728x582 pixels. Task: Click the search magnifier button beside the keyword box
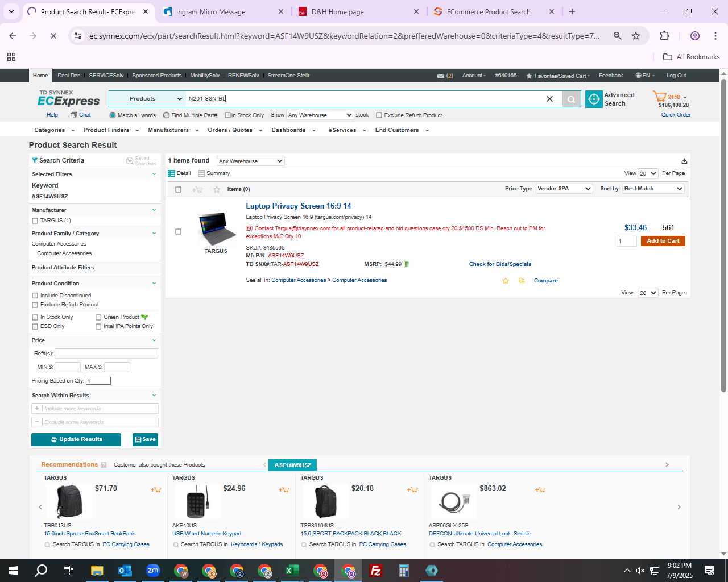click(x=572, y=99)
